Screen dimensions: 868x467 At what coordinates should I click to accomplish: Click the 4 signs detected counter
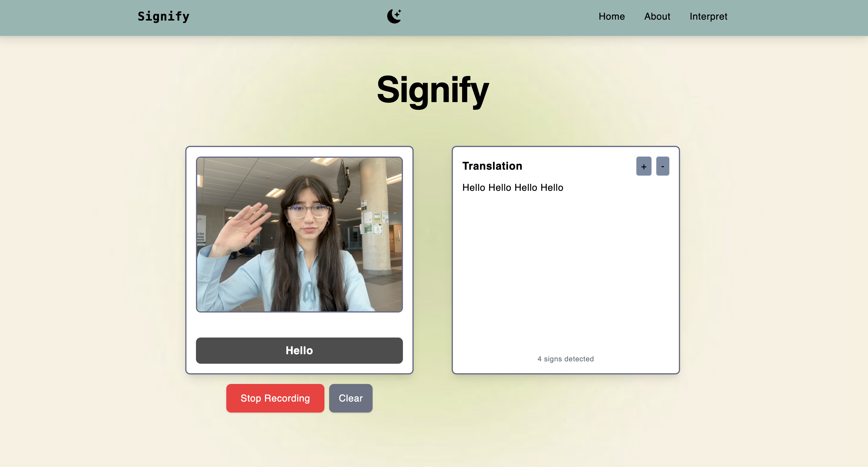point(565,359)
